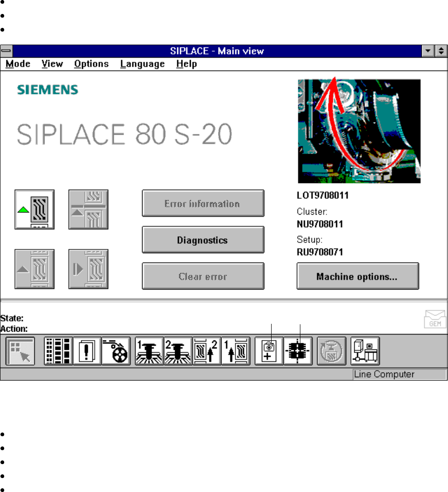Click the placement head photo thumbnail
This screenshot has width=448, height=492.
[359, 131]
